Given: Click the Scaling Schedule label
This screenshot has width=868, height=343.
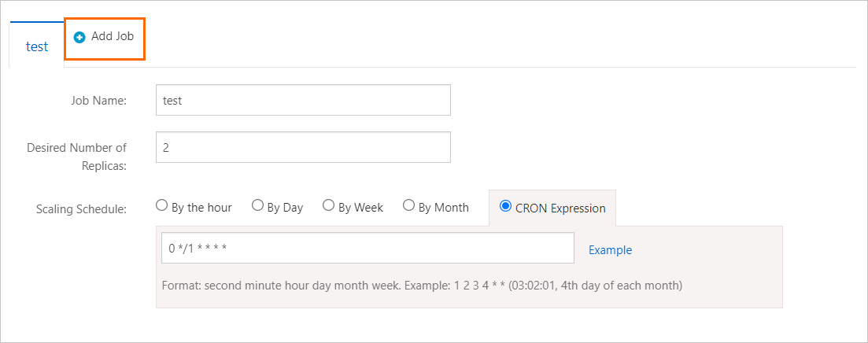Looking at the screenshot, I should point(81,209).
